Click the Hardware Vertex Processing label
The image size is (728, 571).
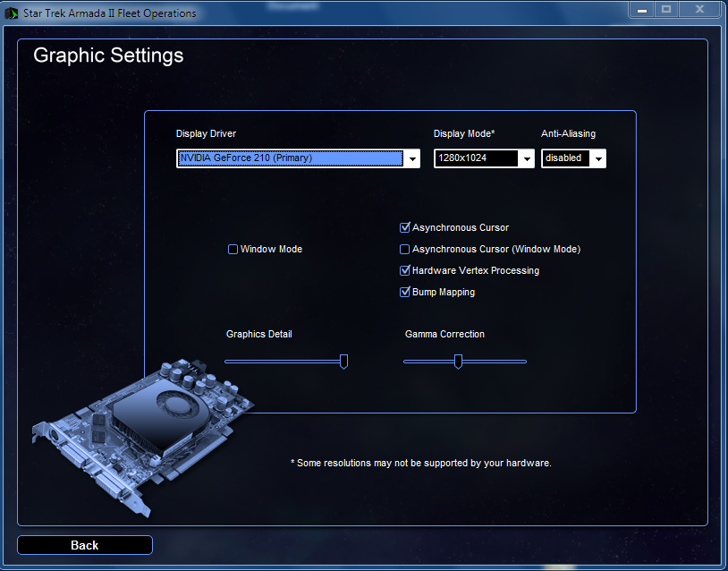476,271
